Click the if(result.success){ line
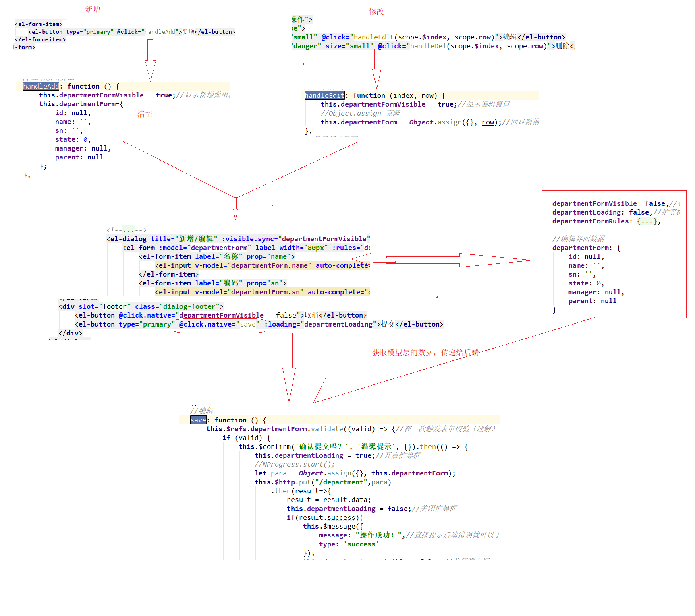695x616 pixels. [x=325, y=517]
